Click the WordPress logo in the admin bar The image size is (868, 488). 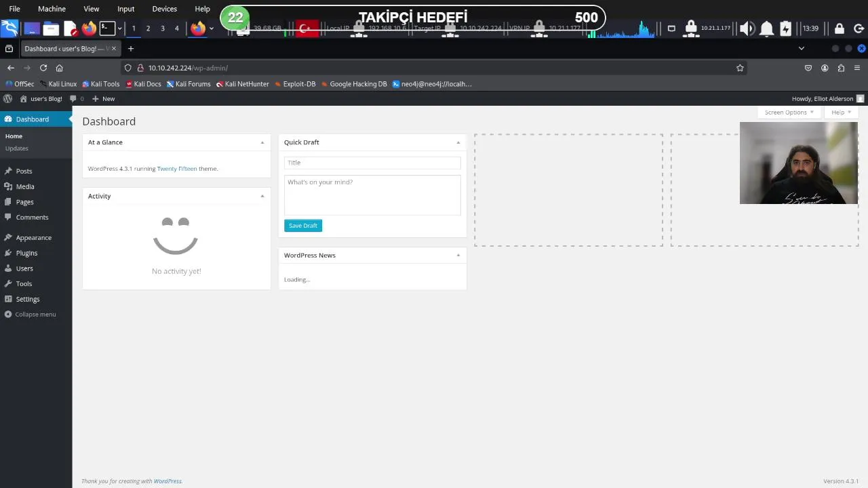click(x=7, y=99)
